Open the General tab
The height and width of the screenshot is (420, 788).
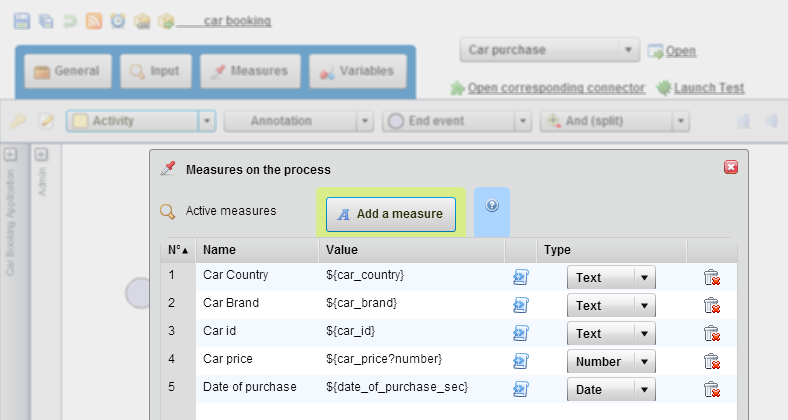(x=67, y=71)
